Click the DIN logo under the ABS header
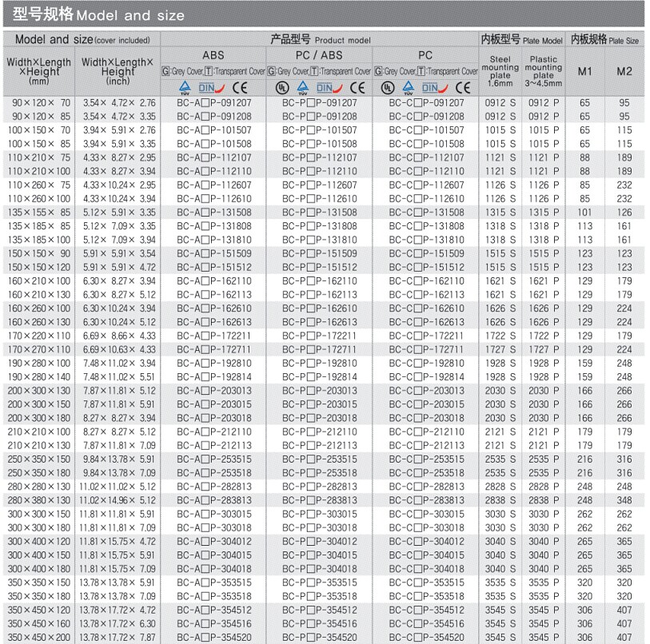This screenshot has width=650, height=644. (211, 88)
